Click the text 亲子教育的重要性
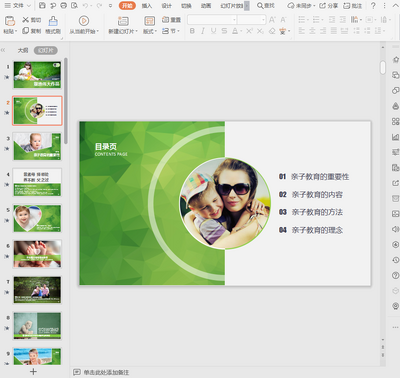This screenshot has width=400, height=378. click(x=320, y=177)
